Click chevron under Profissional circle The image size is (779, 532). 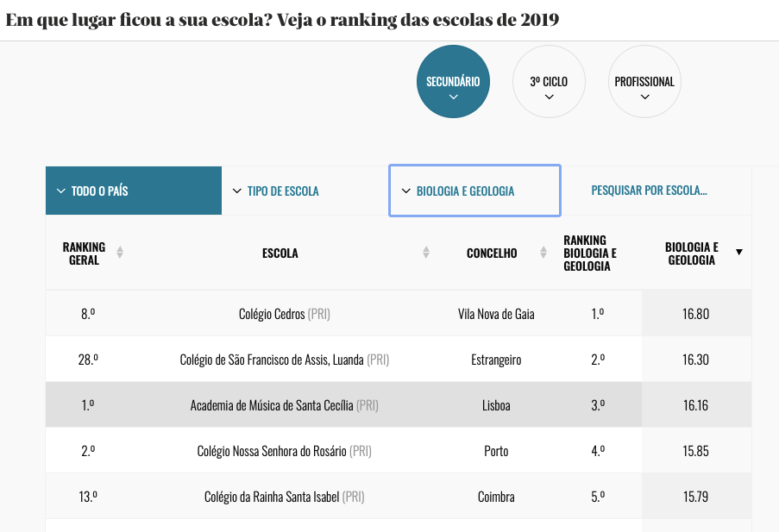(x=645, y=97)
